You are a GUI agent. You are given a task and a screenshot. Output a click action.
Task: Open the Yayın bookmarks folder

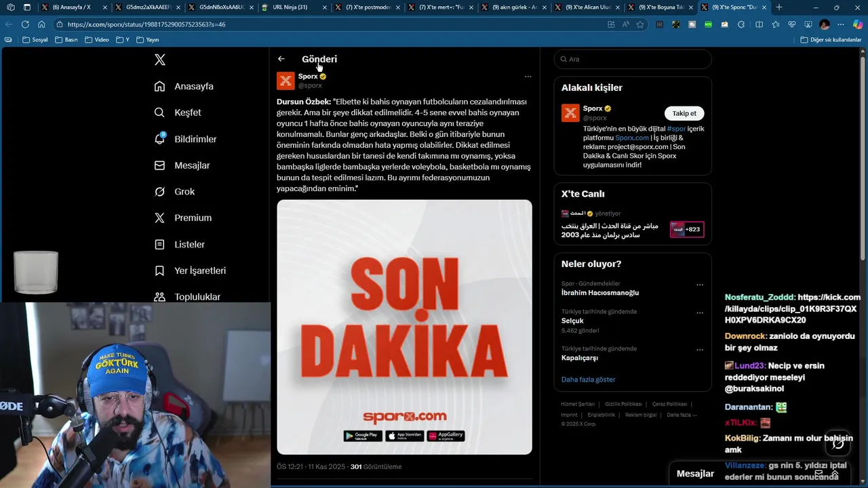pyautogui.click(x=148, y=40)
